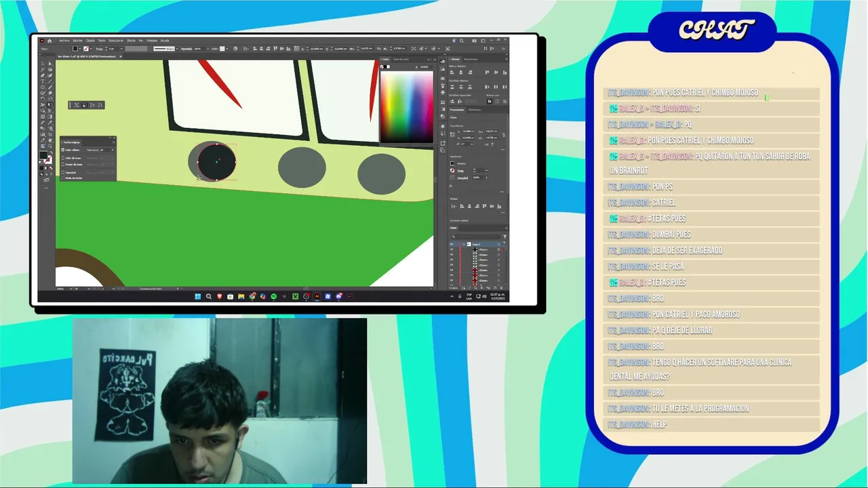Image resolution: width=868 pixels, height=488 pixels.
Task: Open the Archivo menu
Action: tap(64, 41)
